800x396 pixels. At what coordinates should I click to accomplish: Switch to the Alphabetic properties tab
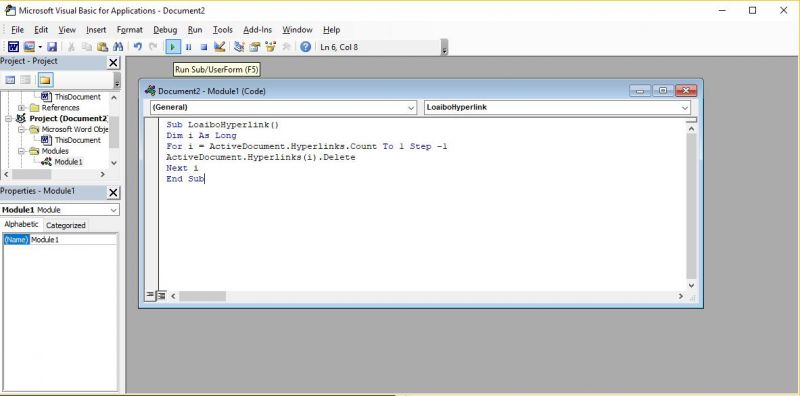[x=21, y=225]
